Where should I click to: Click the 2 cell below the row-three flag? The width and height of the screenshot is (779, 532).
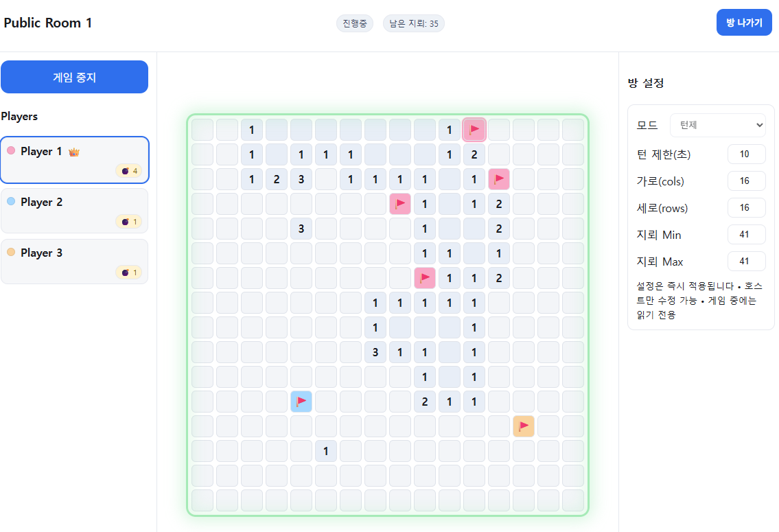(499, 204)
